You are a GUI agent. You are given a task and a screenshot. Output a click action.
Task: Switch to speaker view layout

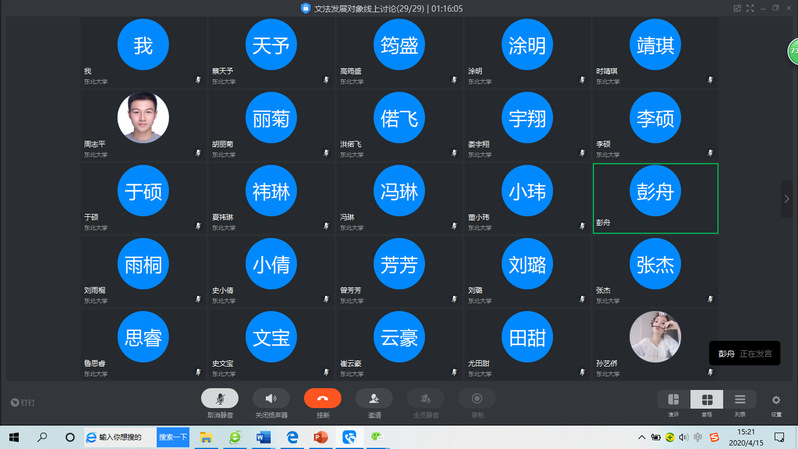(x=673, y=400)
